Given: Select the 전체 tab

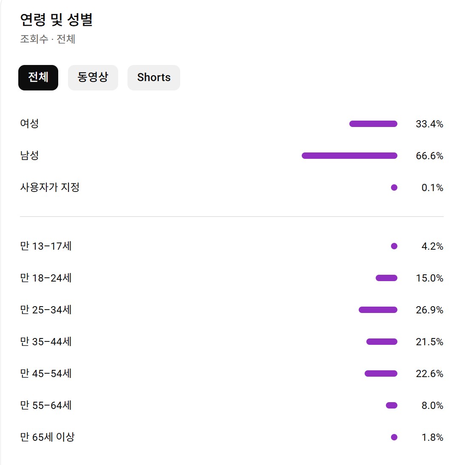Looking at the screenshot, I should (x=38, y=77).
